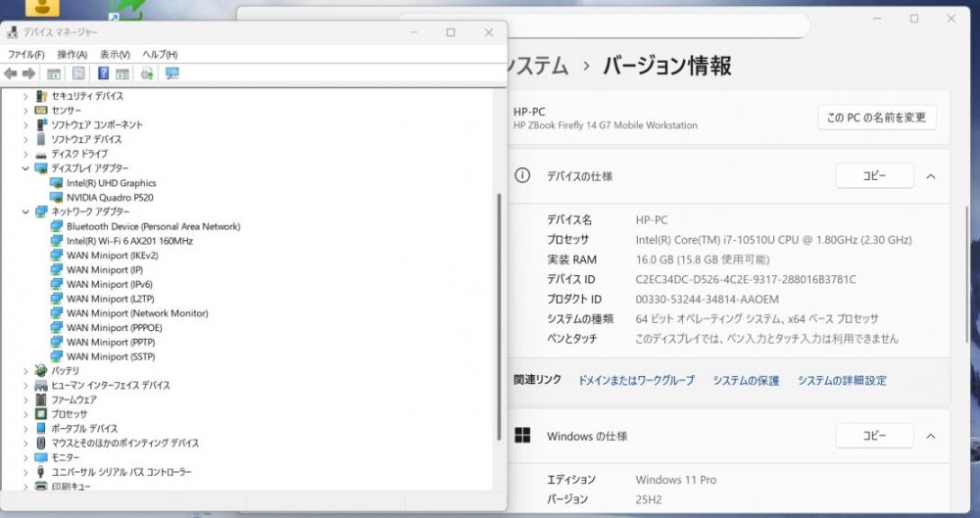Select NVIDIA Quadro P520 device
The height and width of the screenshot is (518, 980).
[110, 198]
